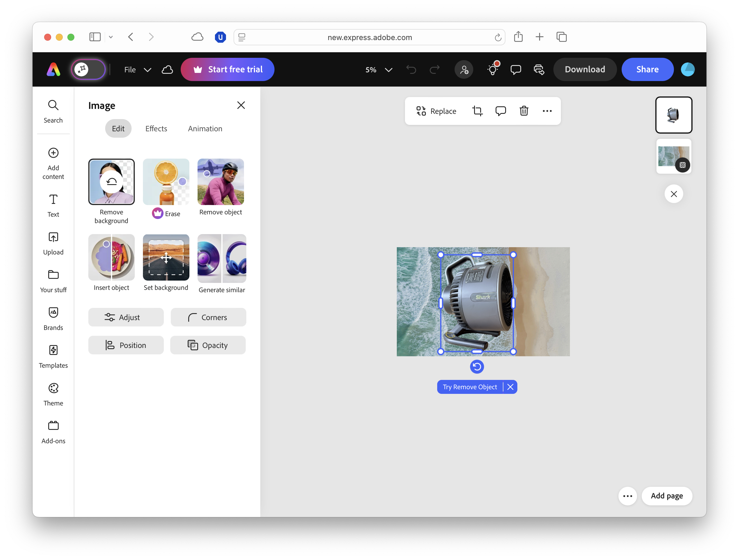Open Templates in the left sidebar

(53, 356)
